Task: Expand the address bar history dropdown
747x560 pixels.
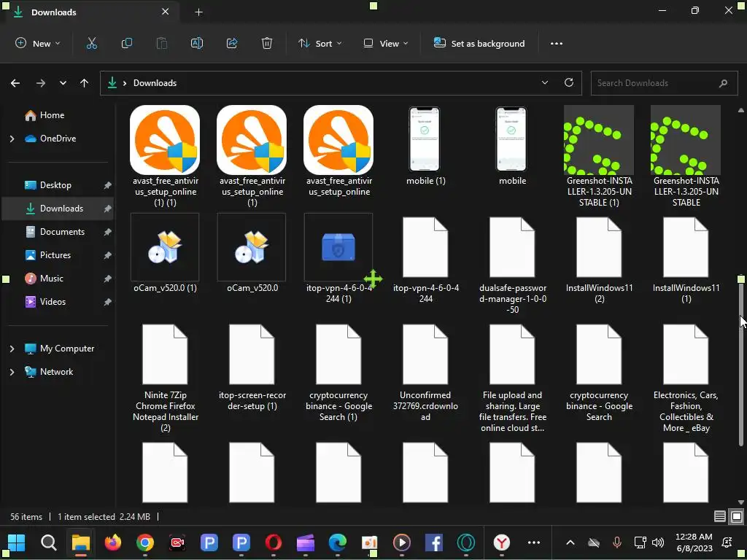Action: click(x=544, y=82)
